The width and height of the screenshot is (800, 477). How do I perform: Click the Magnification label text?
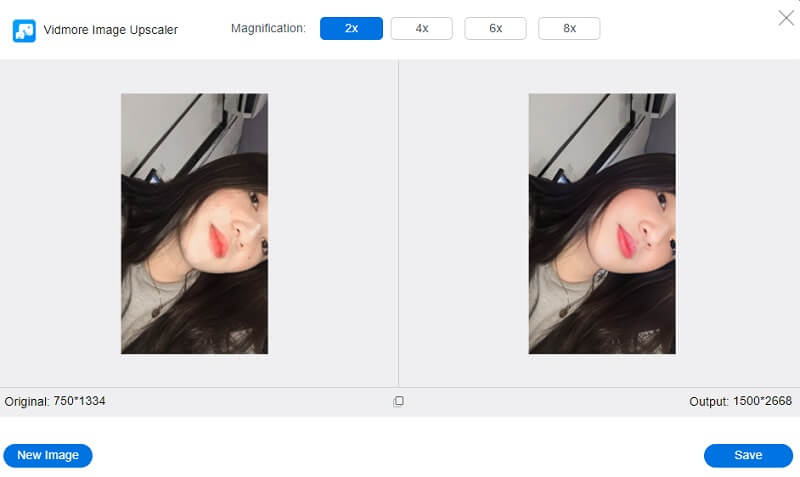point(268,29)
